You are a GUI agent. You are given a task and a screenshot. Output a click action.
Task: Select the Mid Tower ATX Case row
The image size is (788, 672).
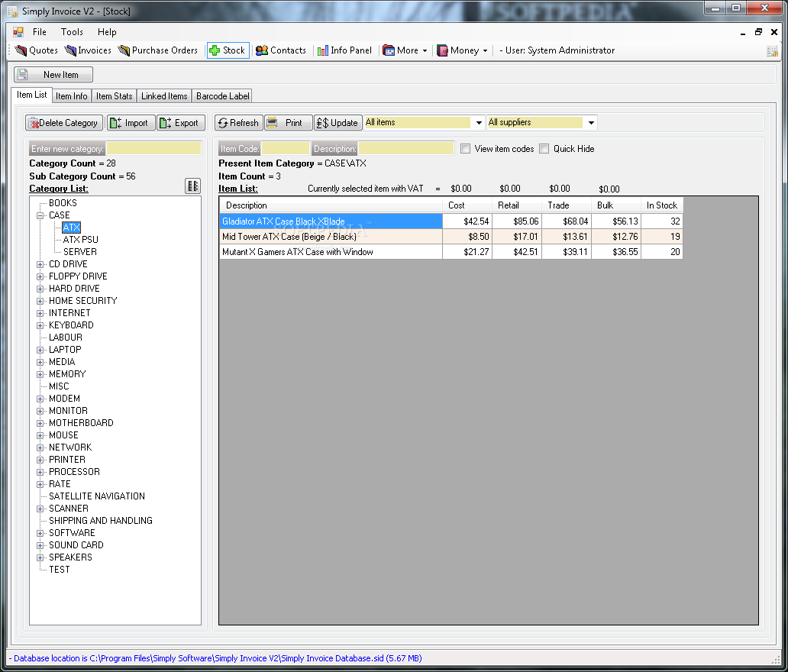(451, 237)
